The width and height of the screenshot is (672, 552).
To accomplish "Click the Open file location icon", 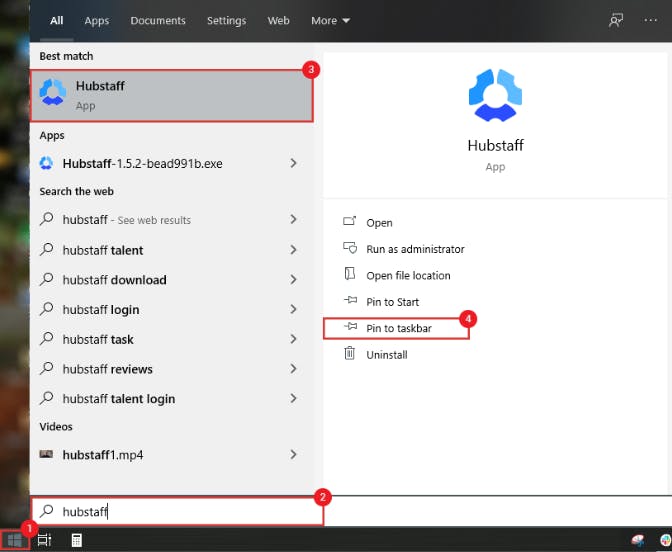I will 350,274.
